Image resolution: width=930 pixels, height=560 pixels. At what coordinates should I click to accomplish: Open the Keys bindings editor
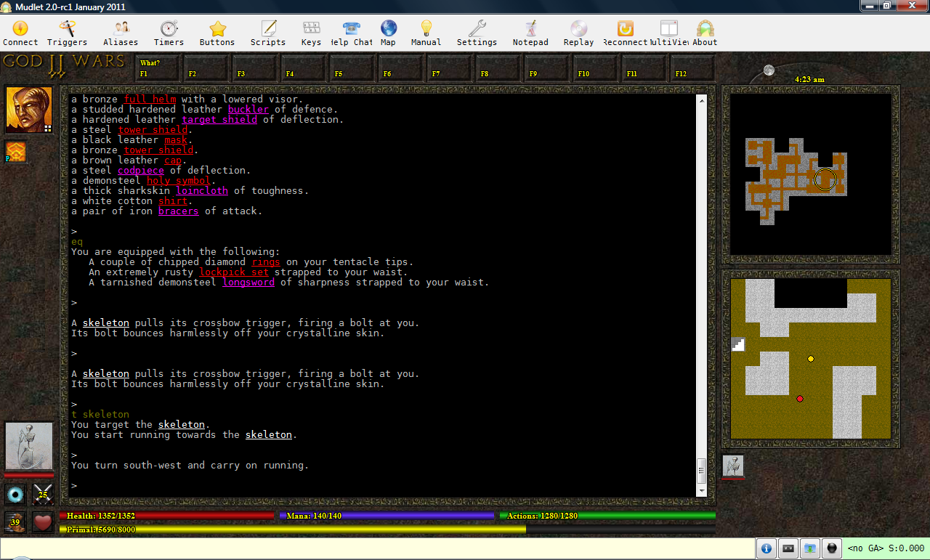[x=311, y=33]
